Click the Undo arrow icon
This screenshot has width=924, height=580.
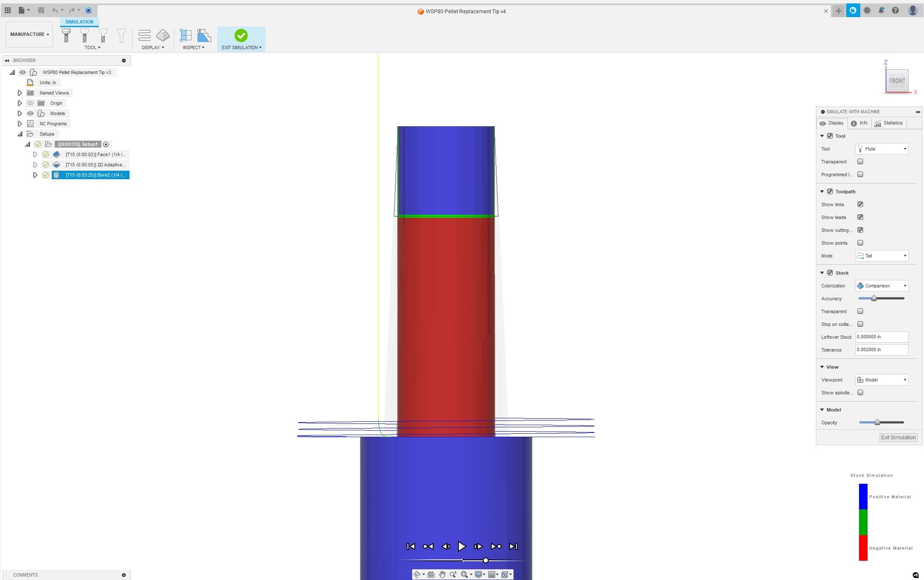[x=55, y=10]
